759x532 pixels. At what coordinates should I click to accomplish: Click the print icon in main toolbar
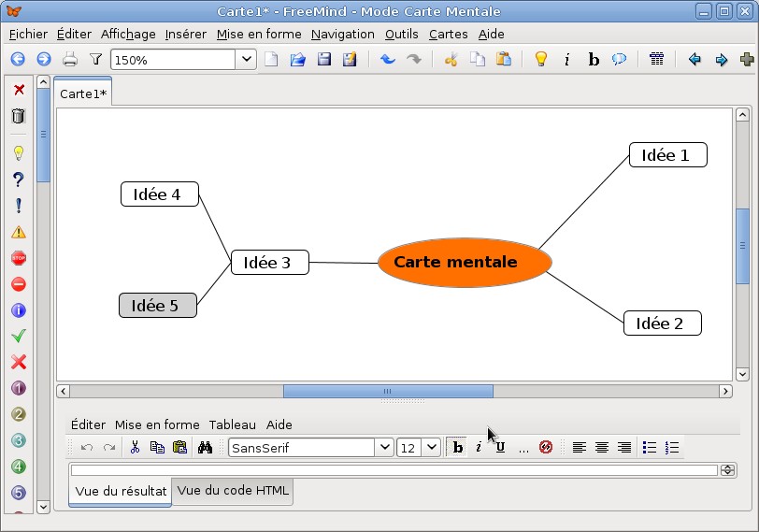70,60
